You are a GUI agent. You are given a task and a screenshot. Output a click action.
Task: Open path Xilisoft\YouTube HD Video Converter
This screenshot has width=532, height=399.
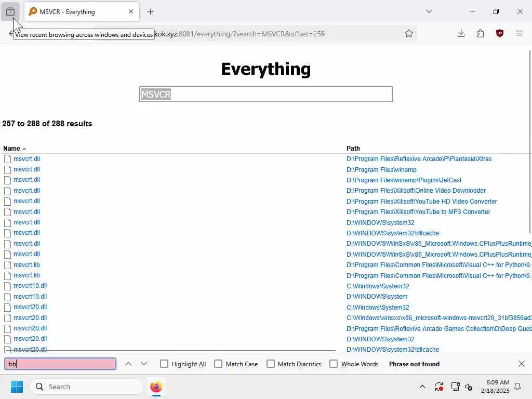(422, 201)
